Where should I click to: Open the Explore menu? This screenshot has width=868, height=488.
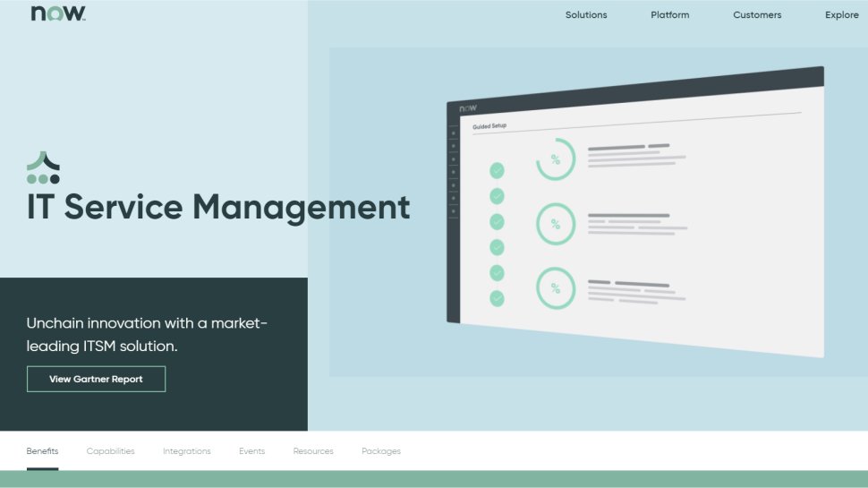point(841,15)
